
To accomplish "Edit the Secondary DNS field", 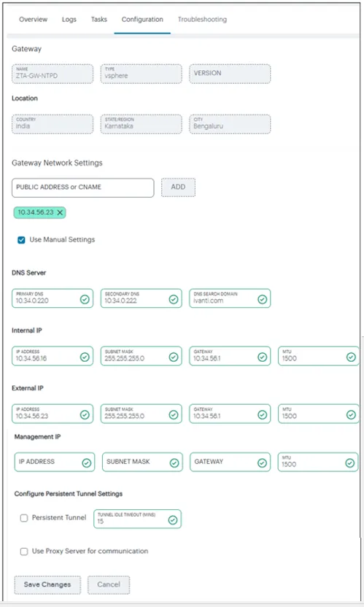I will (x=142, y=298).
